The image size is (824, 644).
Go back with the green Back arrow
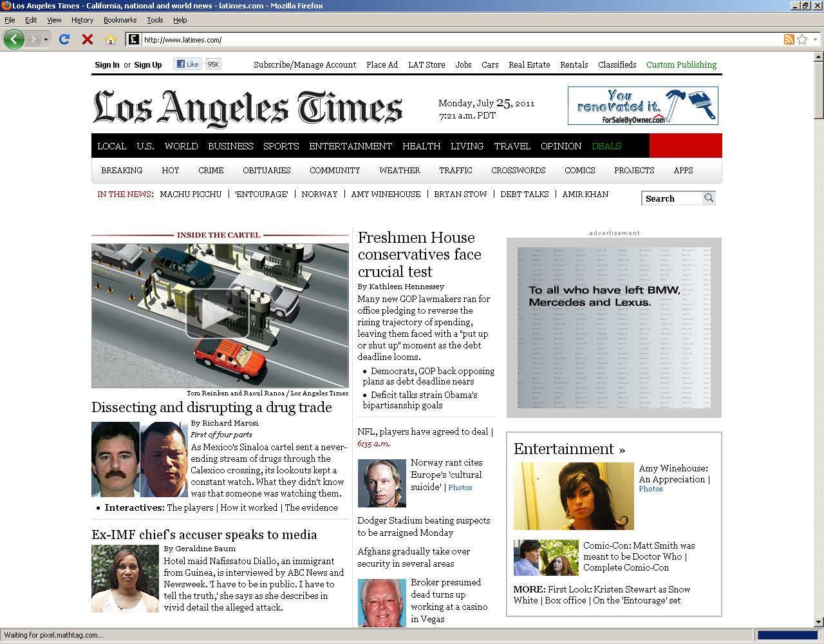(14, 39)
